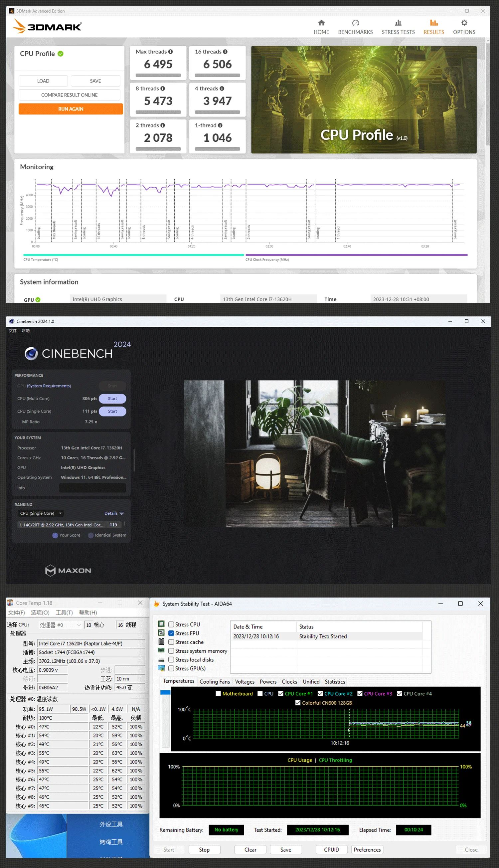Open the Stress Tests chart icon
Screen dimensions: 499x868
398,23
